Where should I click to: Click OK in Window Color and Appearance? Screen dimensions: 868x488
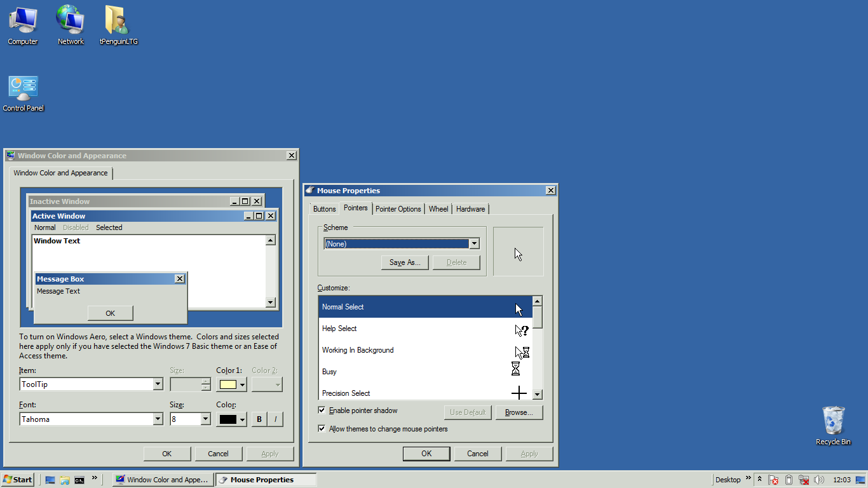click(167, 454)
